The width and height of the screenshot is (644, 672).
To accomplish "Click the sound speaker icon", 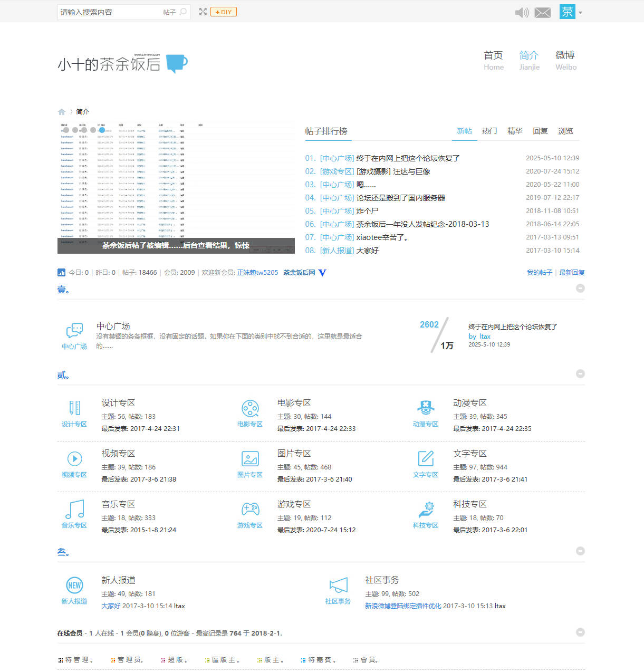I will point(522,12).
